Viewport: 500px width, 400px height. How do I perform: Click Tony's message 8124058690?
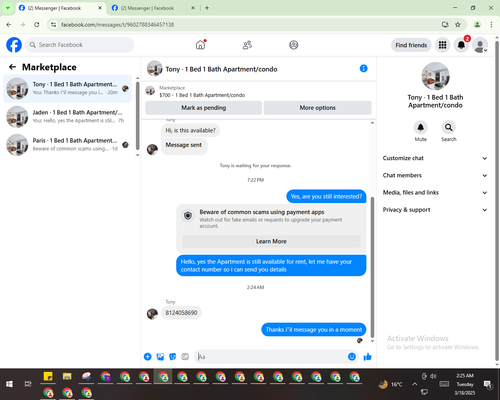(x=181, y=313)
